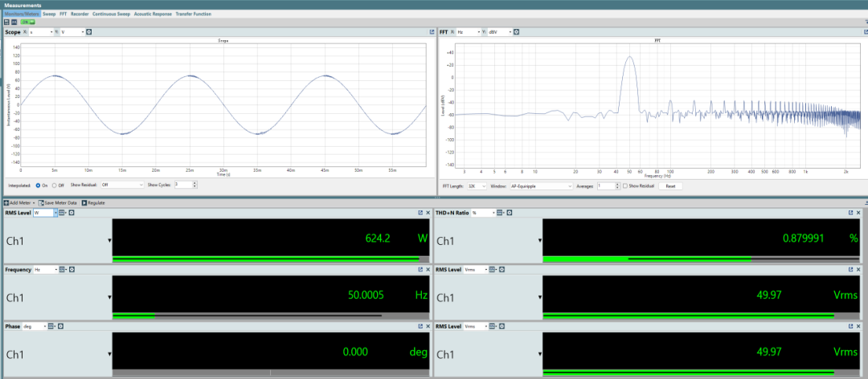
Task: Open the FFT X-axis Hz dropdown
Action: coord(469,32)
